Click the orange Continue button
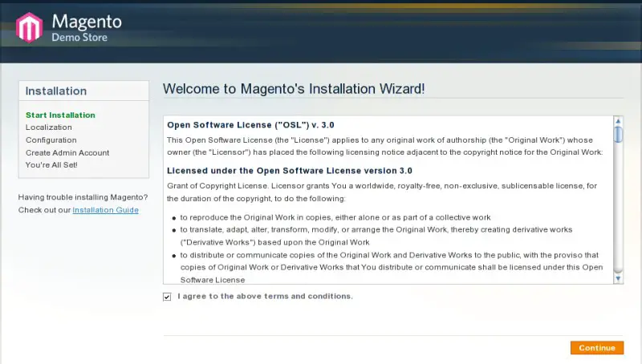Image resolution: width=642 pixels, height=364 pixels. tap(597, 348)
